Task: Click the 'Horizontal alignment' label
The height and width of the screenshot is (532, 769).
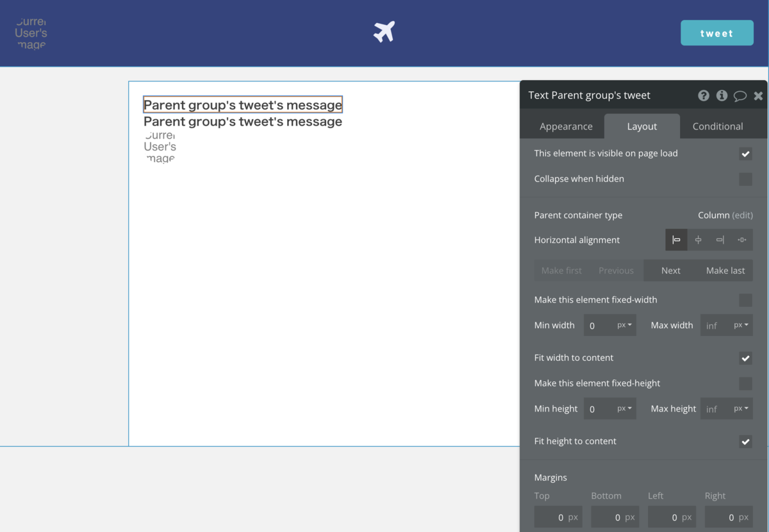Action: (577, 240)
